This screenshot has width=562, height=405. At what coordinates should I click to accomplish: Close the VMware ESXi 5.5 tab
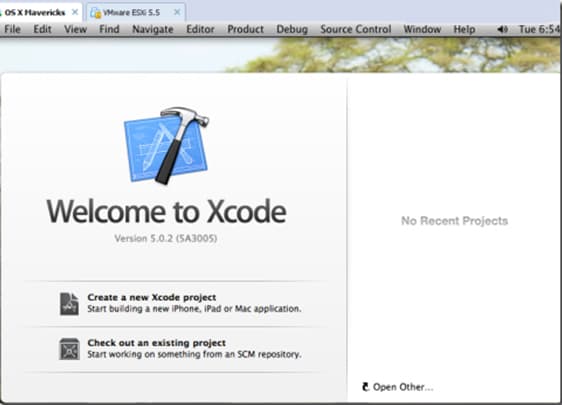point(177,12)
